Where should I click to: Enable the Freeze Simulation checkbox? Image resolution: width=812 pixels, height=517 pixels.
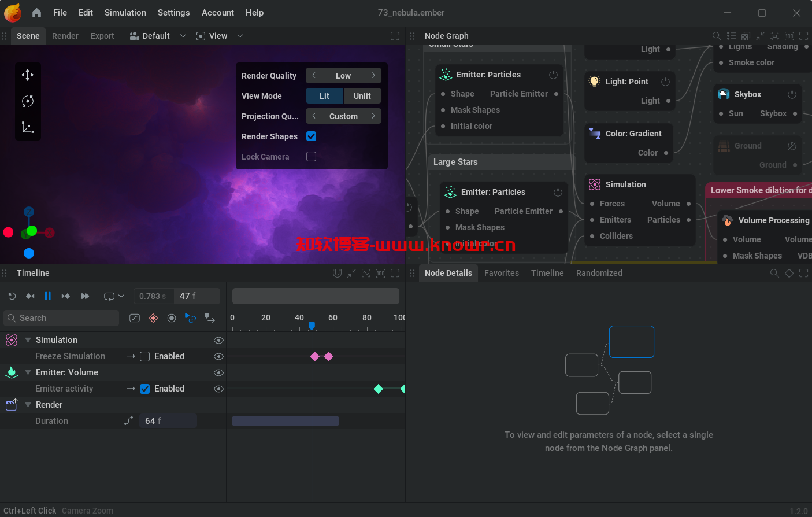pyautogui.click(x=145, y=356)
